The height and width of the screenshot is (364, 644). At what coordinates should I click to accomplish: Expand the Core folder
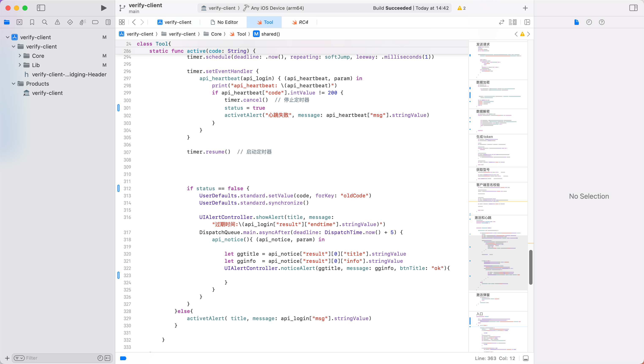(x=20, y=56)
